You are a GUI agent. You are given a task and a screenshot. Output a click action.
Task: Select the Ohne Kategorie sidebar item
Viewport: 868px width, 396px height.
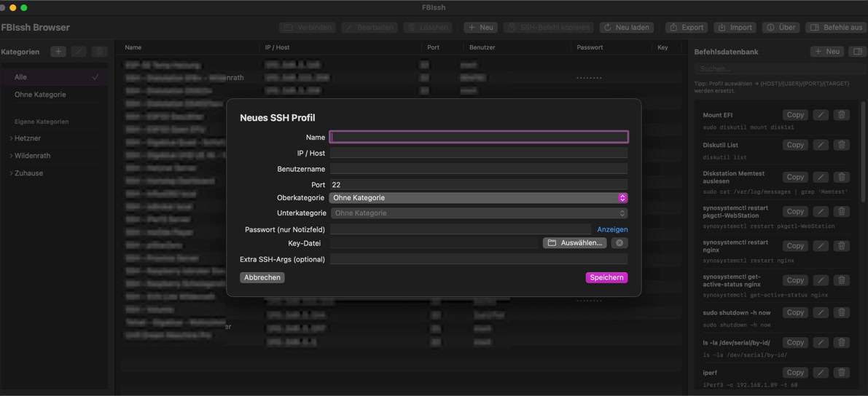[40, 95]
